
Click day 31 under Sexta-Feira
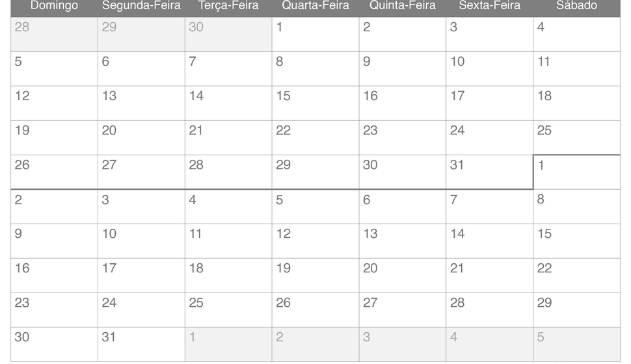point(490,172)
